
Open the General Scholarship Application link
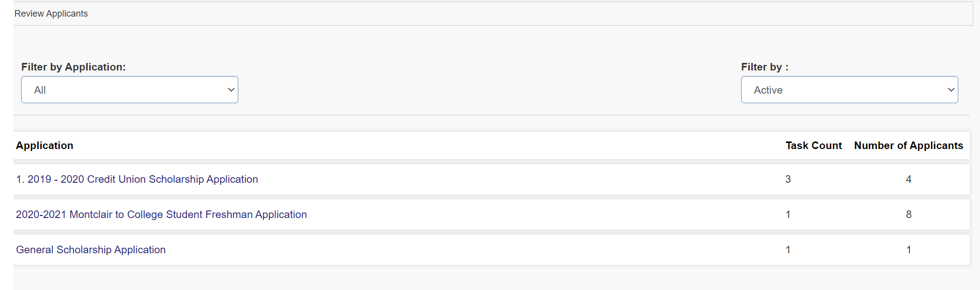pyautogui.click(x=91, y=250)
